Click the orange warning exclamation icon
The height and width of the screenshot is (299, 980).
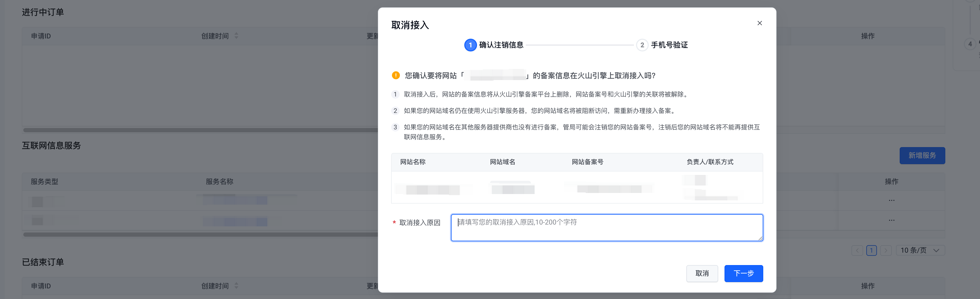(x=396, y=75)
